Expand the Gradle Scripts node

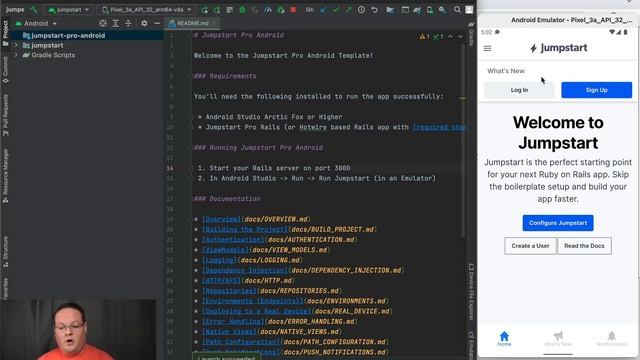(x=16, y=55)
